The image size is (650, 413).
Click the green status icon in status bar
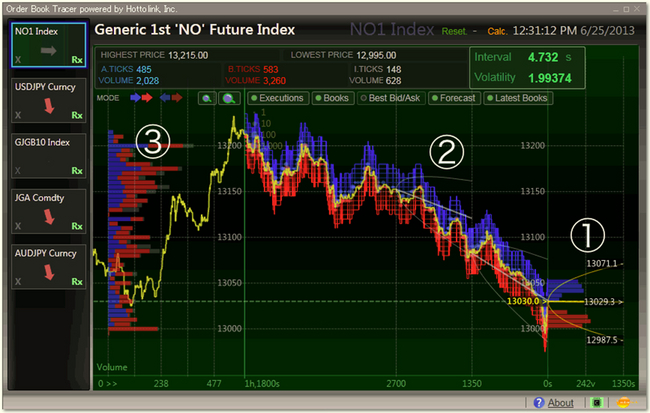(x=597, y=403)
